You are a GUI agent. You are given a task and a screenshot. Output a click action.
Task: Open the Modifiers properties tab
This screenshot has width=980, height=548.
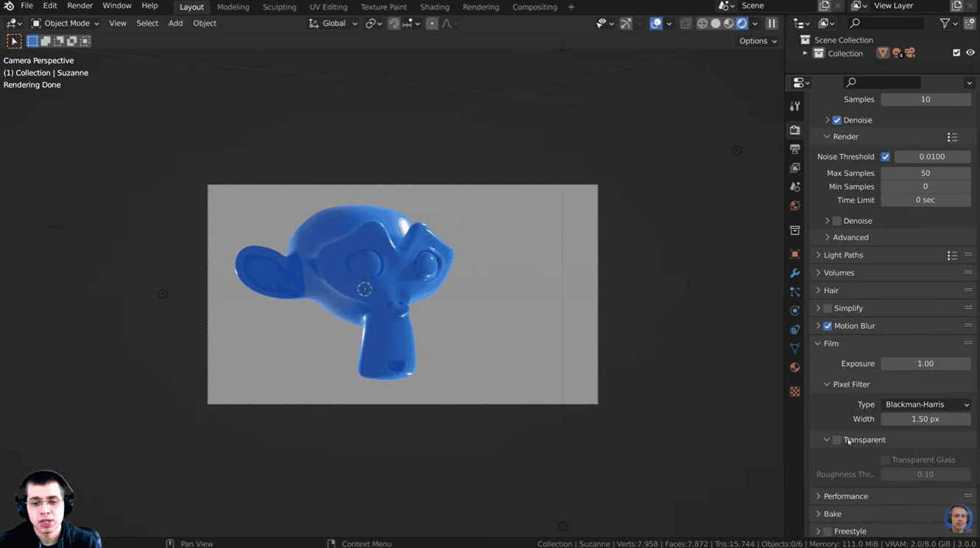(794, 273)
